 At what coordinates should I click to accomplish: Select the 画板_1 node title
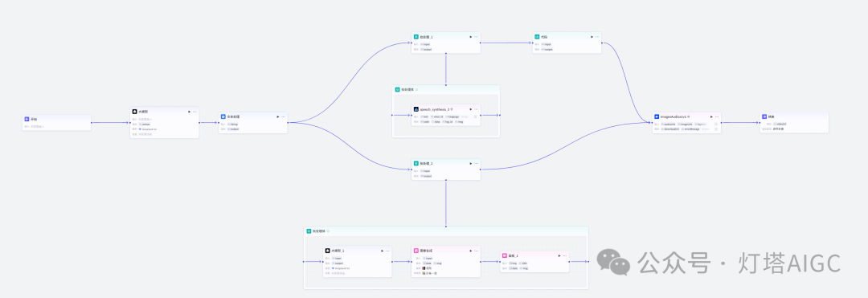[x=514, y=255]
